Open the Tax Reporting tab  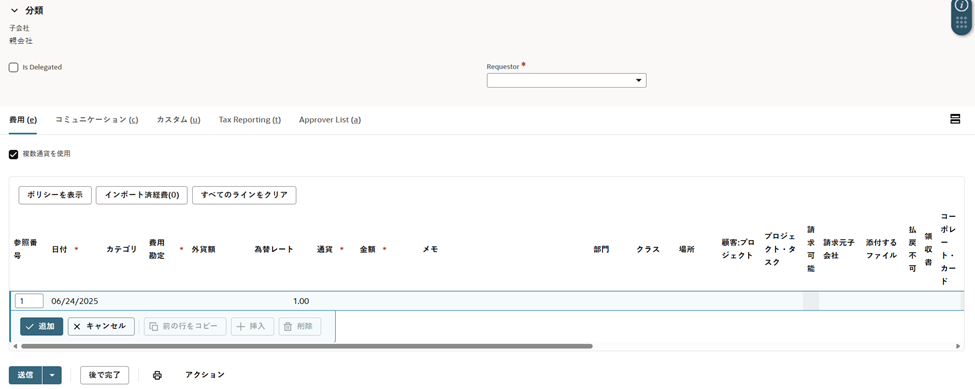249,120
